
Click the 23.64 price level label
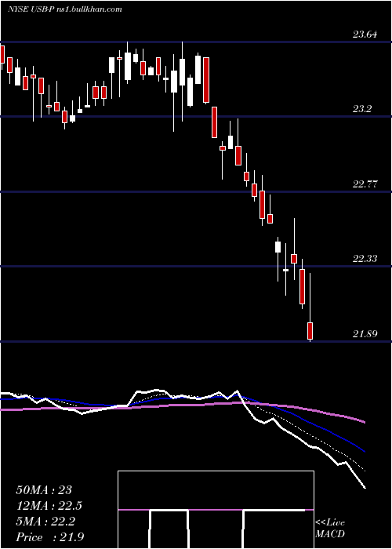pyautogui.click(x=365, y=35)
